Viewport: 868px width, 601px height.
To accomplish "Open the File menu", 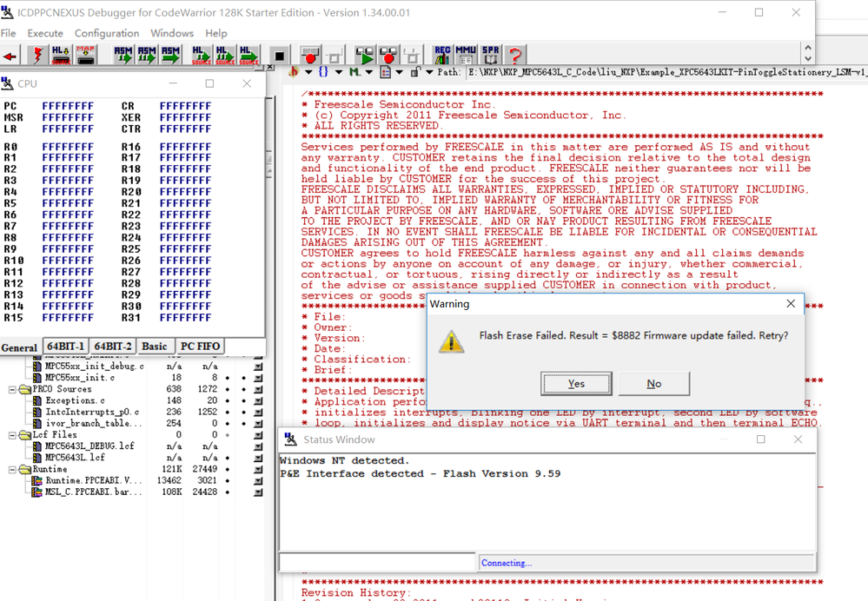I will [9, 33].
